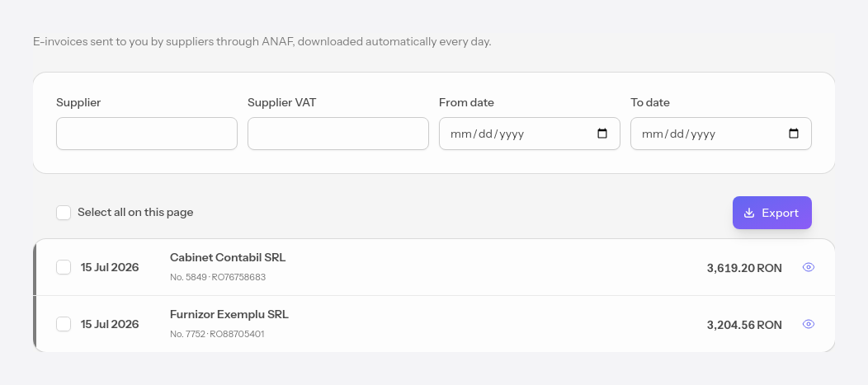Open calendar picker for From date
The height and width of the screenshot is (385, 868).
pos(602,134)
